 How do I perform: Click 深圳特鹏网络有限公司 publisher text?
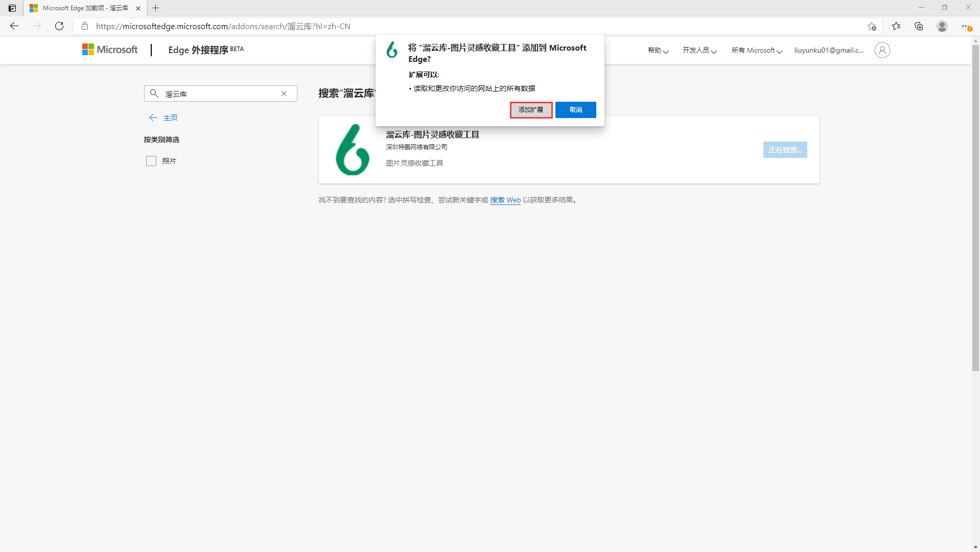coord(416,147)
